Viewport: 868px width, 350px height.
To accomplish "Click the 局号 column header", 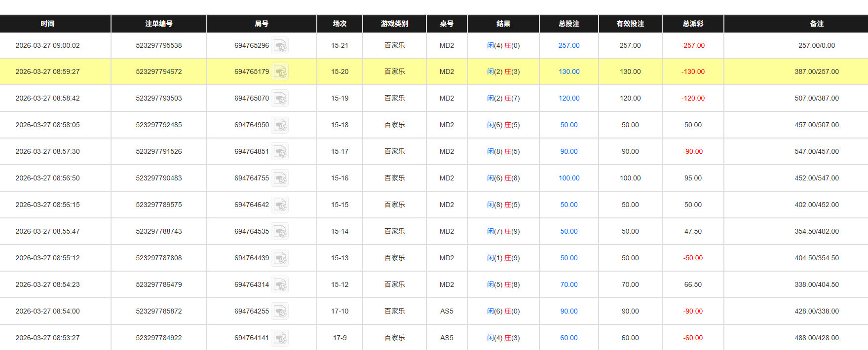I will point(262,24).
